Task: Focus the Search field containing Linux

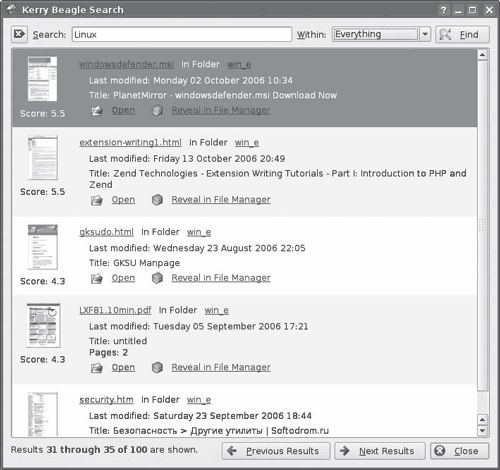Action: point(182,34)
